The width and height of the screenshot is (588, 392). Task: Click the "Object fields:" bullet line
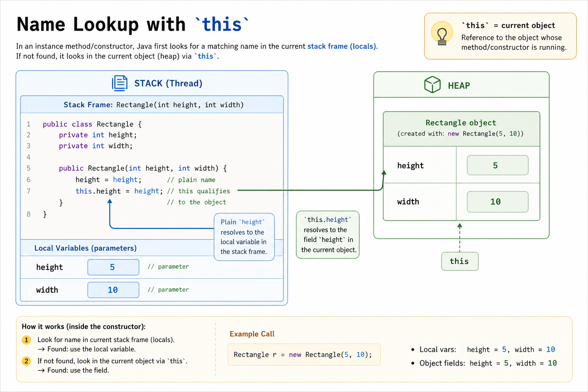pos(484,363)
